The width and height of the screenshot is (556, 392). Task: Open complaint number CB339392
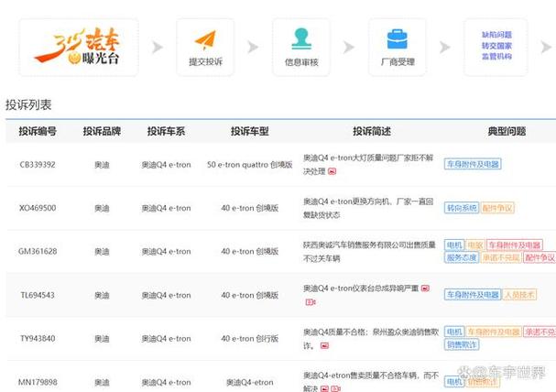(38, 165)
